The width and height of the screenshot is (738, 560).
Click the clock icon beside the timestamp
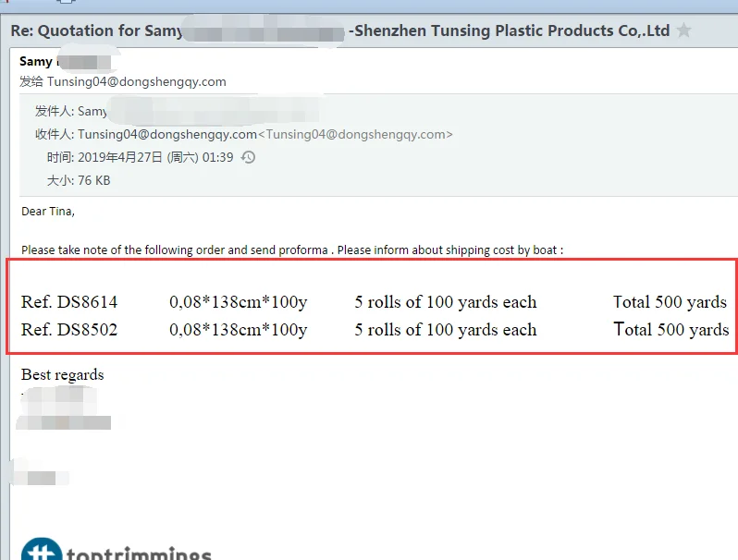[248, 157]
